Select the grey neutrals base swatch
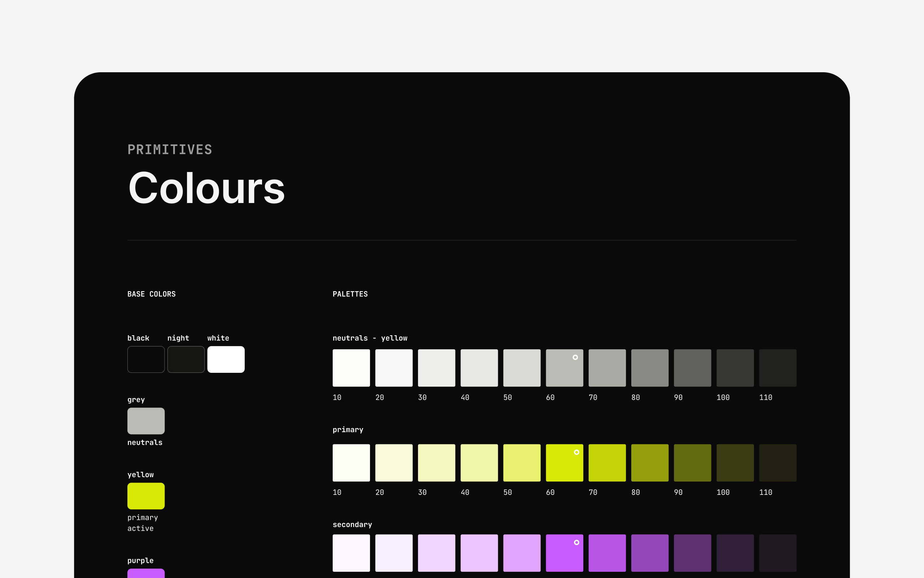 click(146, 421)
